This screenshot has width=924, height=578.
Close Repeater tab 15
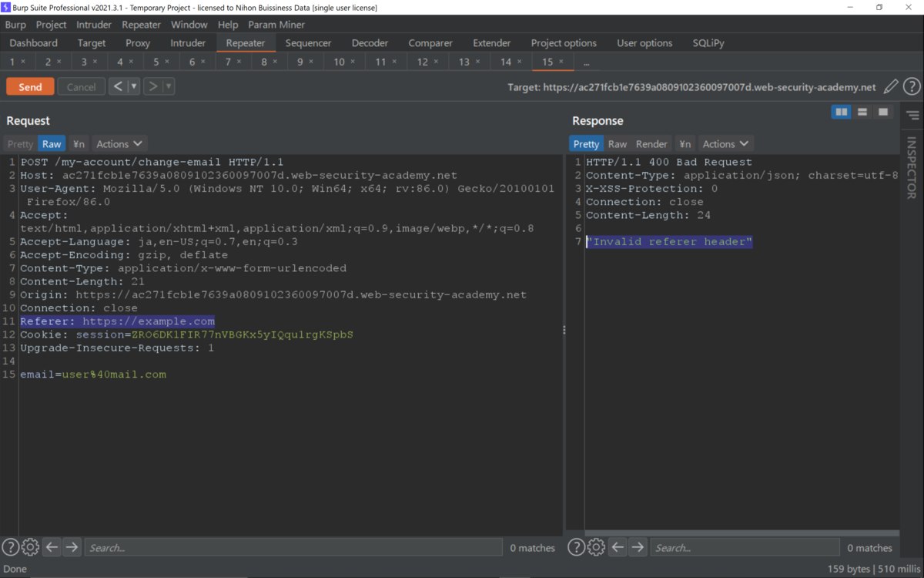[561, 62]
